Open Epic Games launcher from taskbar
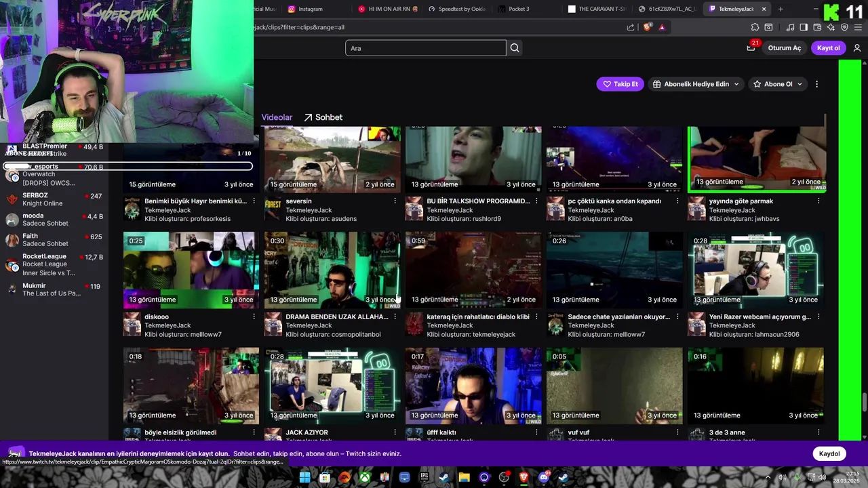868x488 pixels. pos(425,477)
